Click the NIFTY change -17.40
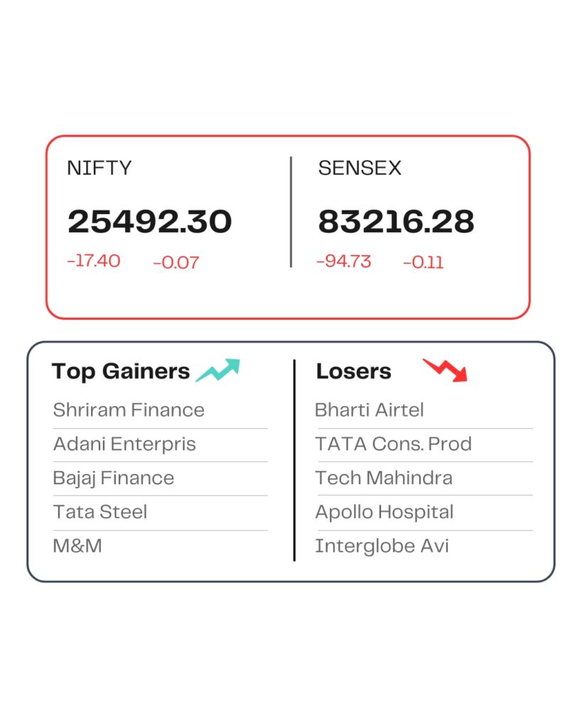Screen dimensions: 582x728 pyautogui.click(x=94, y=261)
